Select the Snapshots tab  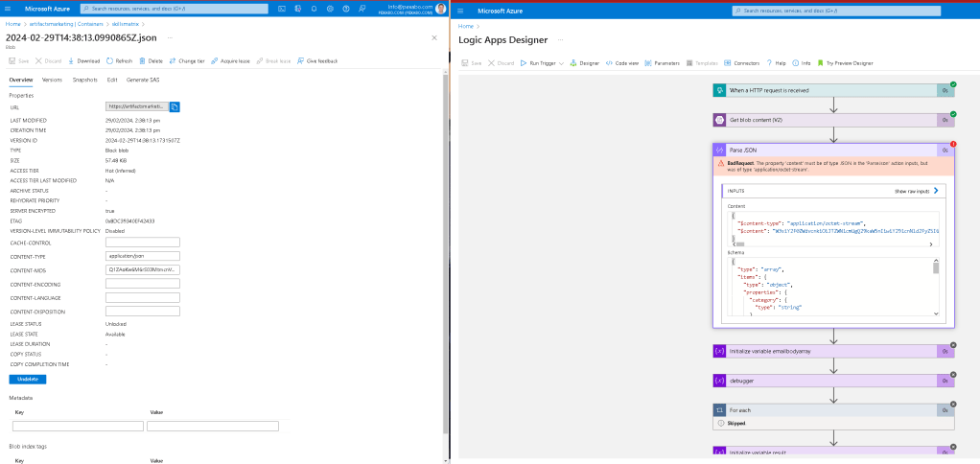[x=85, y=80]
